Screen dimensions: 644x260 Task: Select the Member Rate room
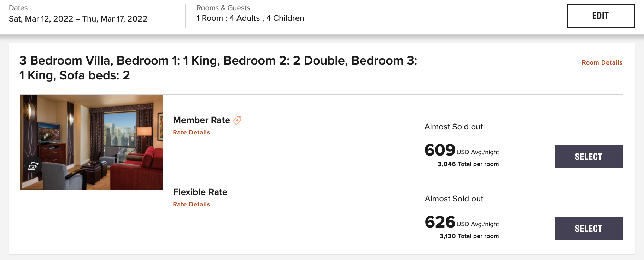[589, 157]
